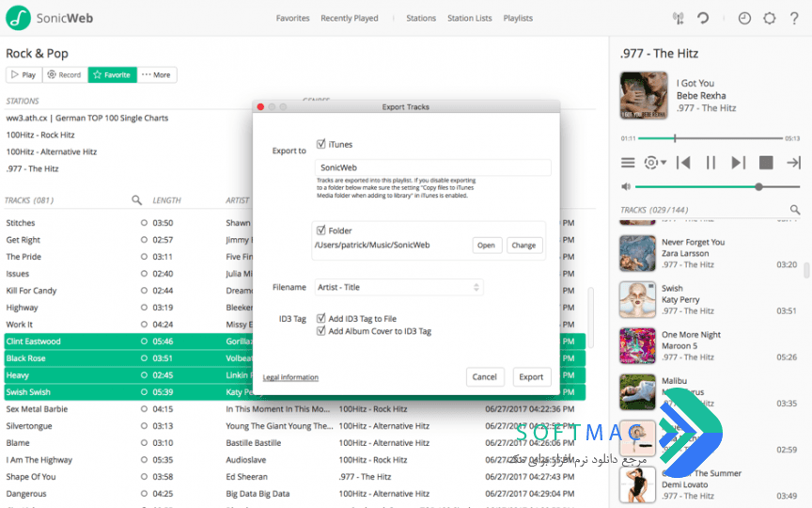Skip to next track
The width and height of the screenshot is (812, 508).
(x=739, y=163)
